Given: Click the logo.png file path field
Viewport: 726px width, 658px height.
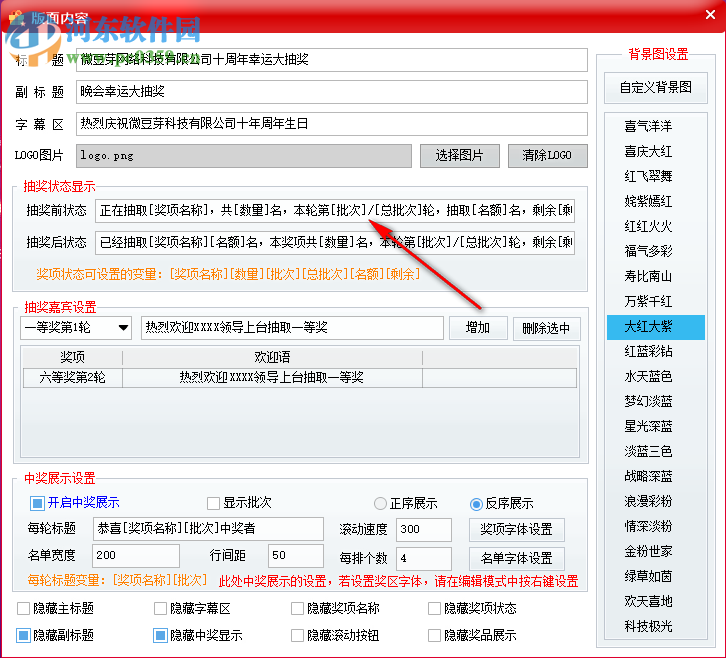Looking at the screenshot, I should click(x=244, y=156).
